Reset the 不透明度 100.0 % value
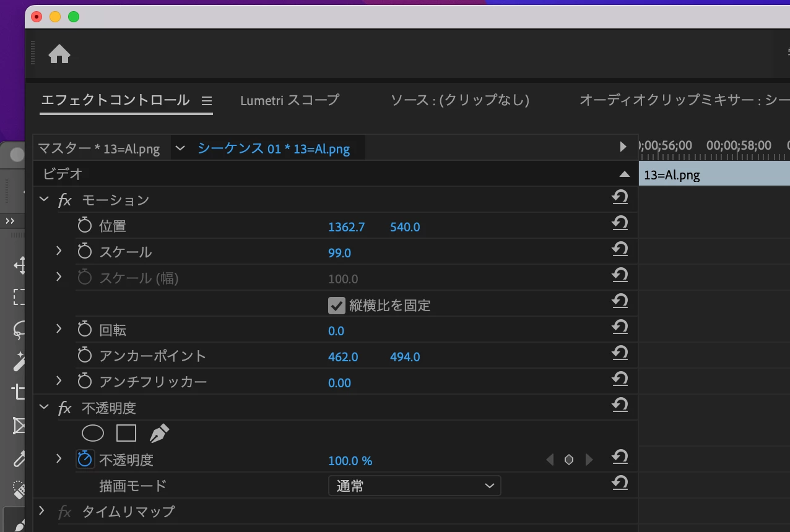The height and width of the screenshot is (532, 790). pyautogui.click(x=620, y=457)
